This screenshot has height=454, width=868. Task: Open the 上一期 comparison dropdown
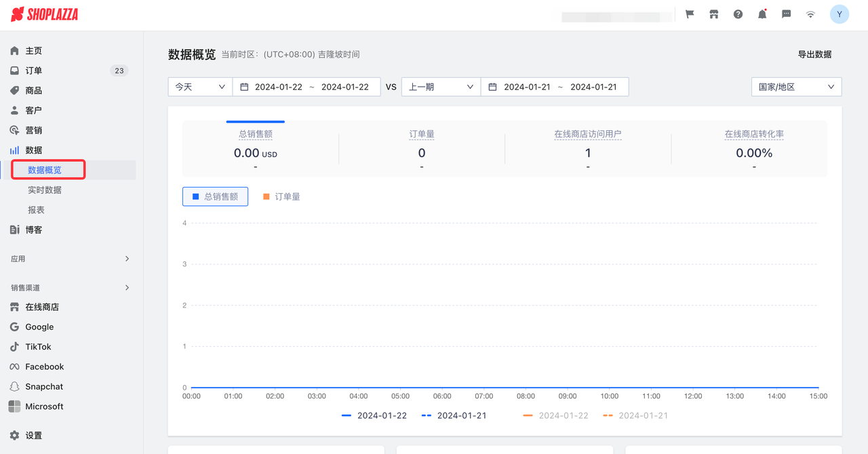pos(440,87)
